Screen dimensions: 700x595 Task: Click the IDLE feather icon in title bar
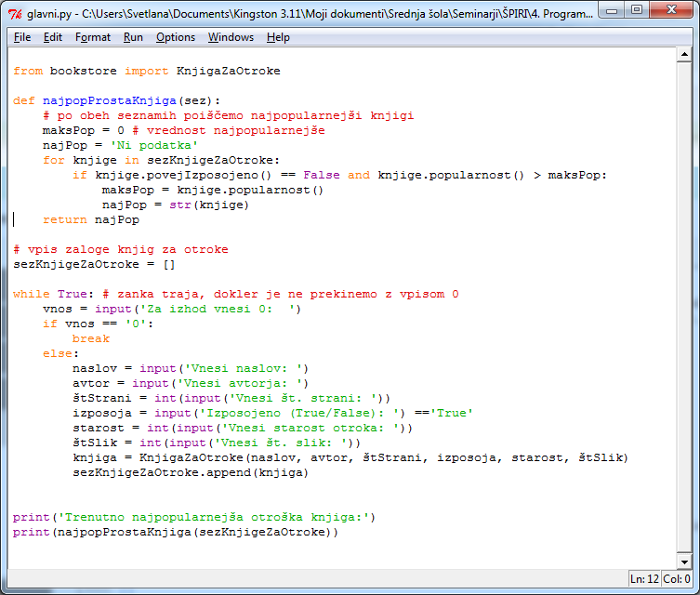[x=14, y=15]
